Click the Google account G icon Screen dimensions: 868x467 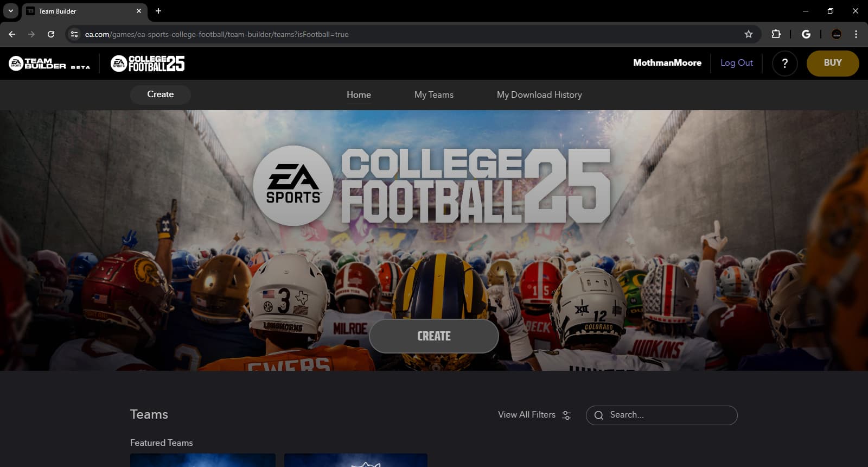(806, 34)
